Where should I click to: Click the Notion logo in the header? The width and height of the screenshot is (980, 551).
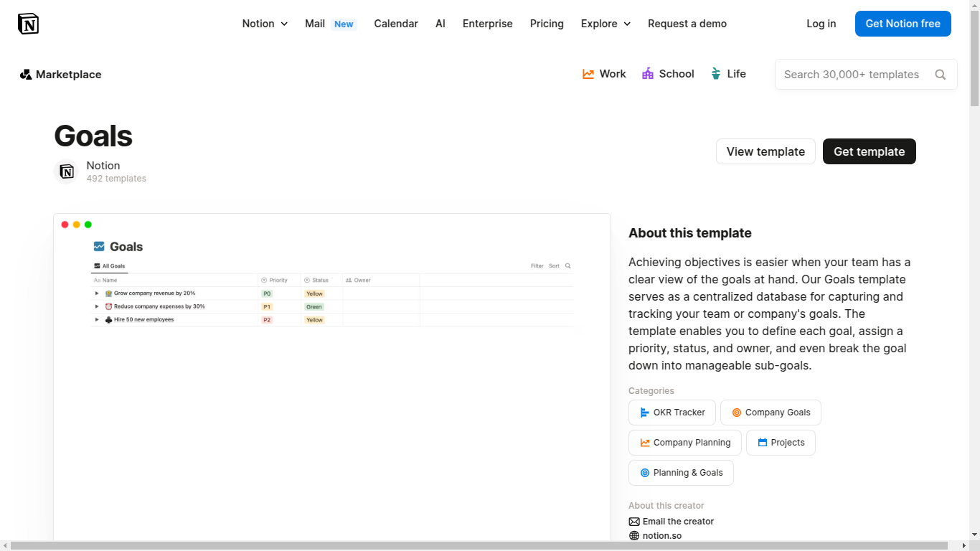[28, 24]
